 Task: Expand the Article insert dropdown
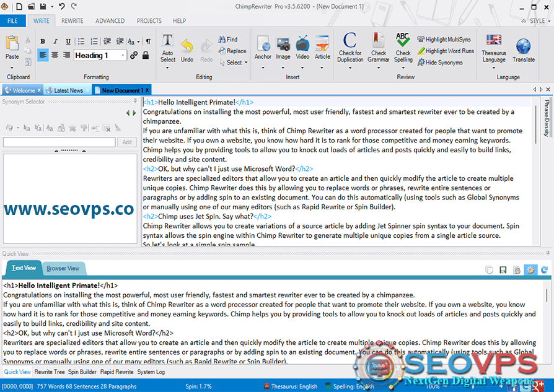click(322, 68)
